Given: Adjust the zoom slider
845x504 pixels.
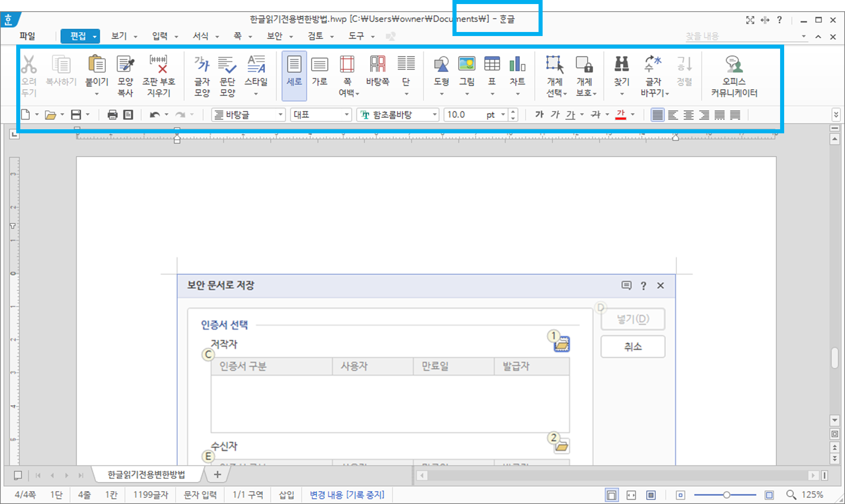Looking at the screenshot, I should click(726, 494).
